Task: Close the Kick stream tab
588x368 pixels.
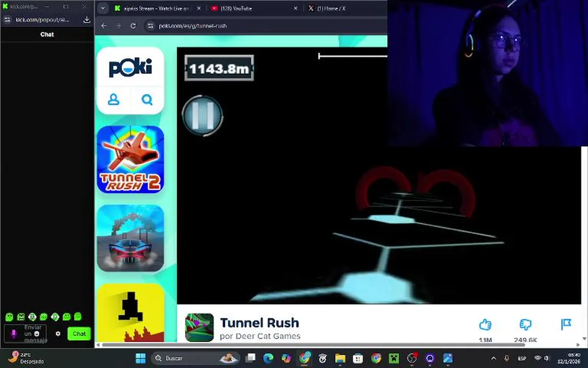Action: coord(199,8)
